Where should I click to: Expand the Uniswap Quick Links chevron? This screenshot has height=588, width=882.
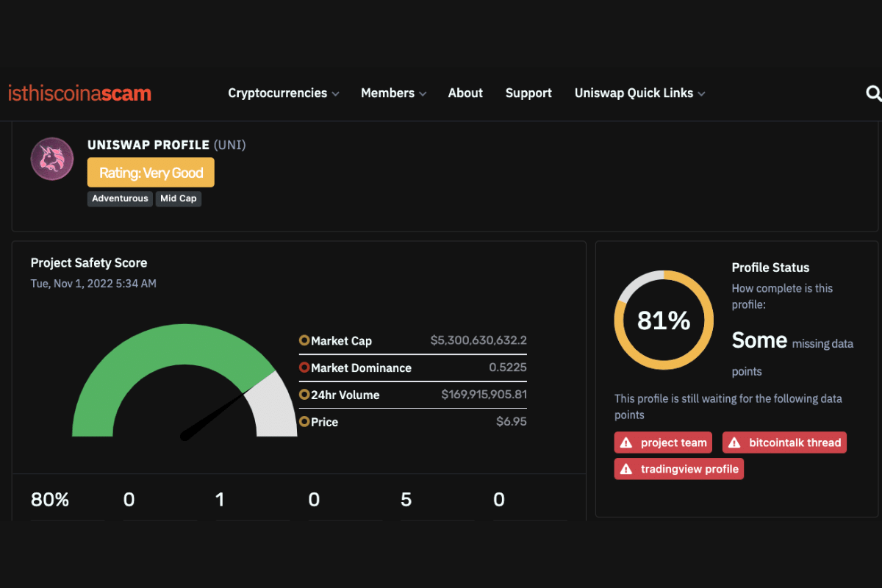[701, 94]
